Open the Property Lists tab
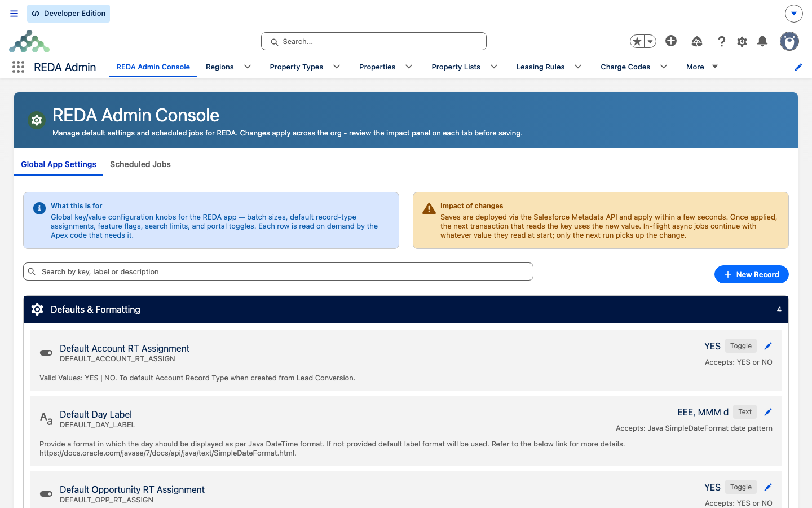812x508 pixels. pyautogui.click(x=456, y=67)
